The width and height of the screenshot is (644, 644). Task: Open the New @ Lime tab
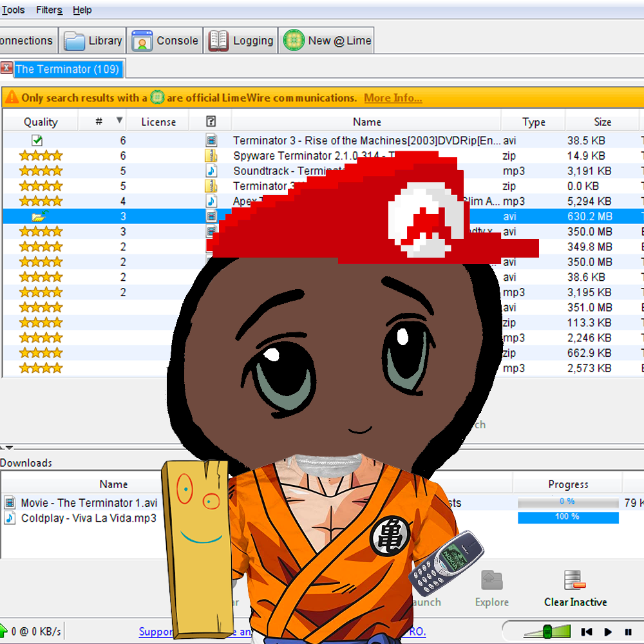coord(327,41)
